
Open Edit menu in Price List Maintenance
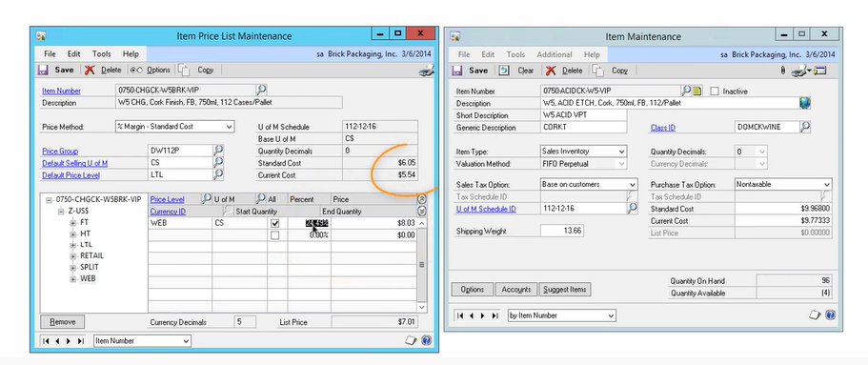74,53
